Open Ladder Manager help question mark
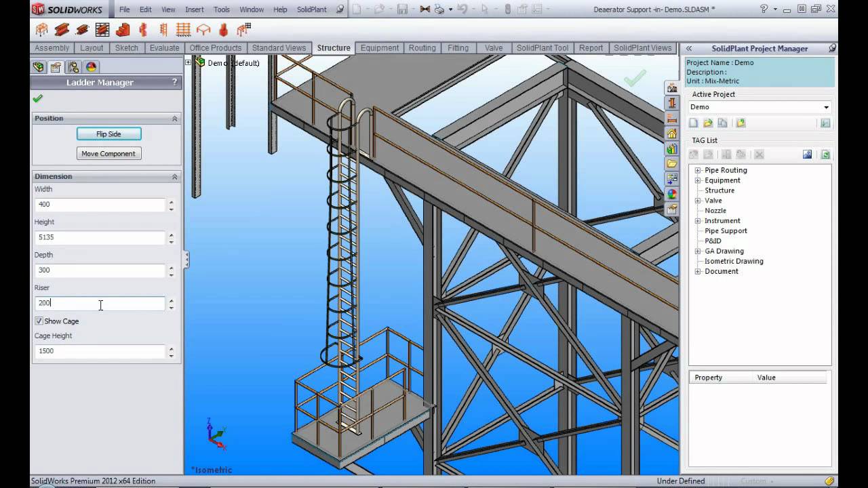This screenshot has width=868, height=488. [174, 82]
